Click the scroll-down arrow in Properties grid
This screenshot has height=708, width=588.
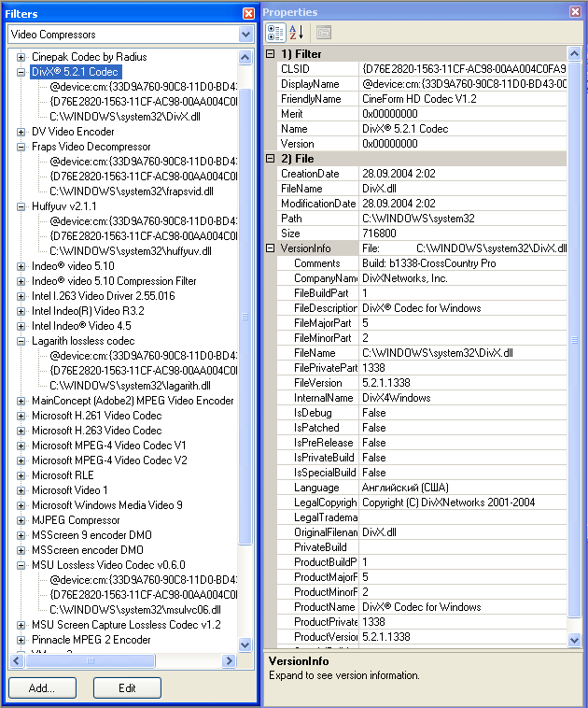click(x=574, y=640)
